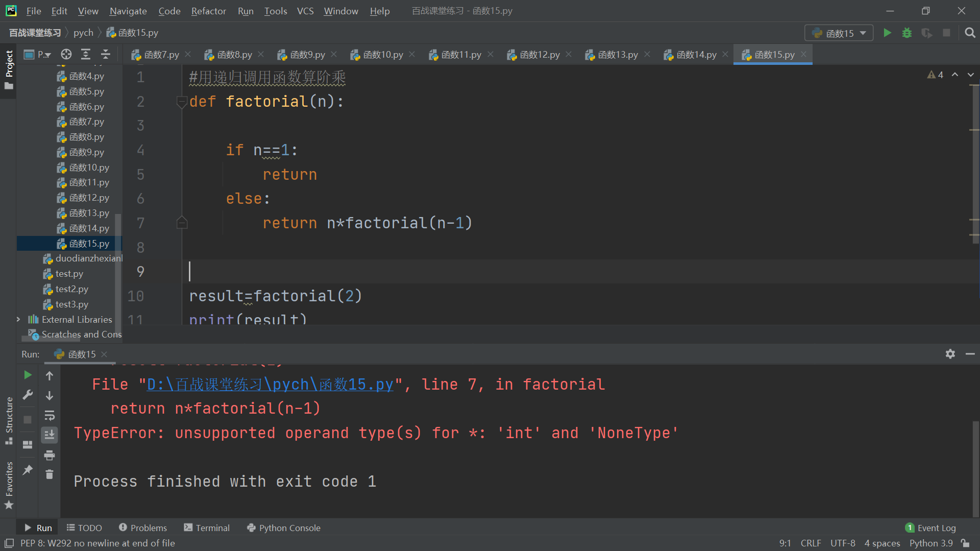Screen dimensions: 980x551
Task: Open the 9:1 line column indicator
Action: 785,543
